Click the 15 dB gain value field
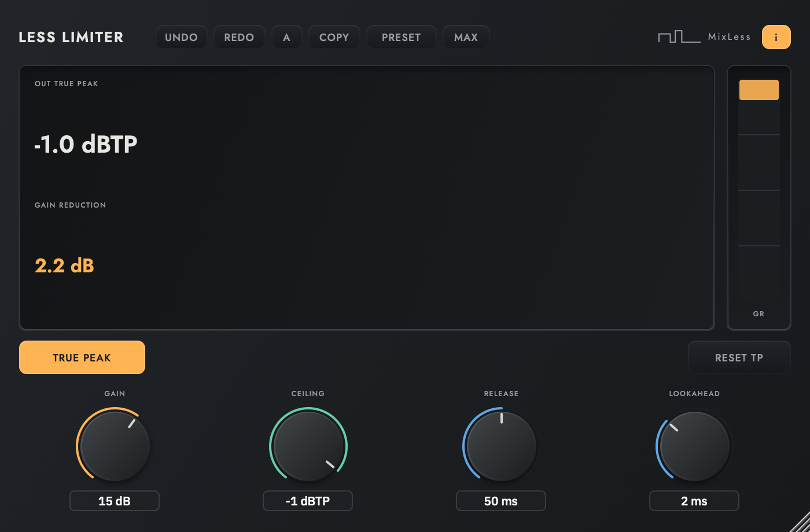The height and width of the screenshot is (532, 810). pyautogui.click(x=115, y=501)
